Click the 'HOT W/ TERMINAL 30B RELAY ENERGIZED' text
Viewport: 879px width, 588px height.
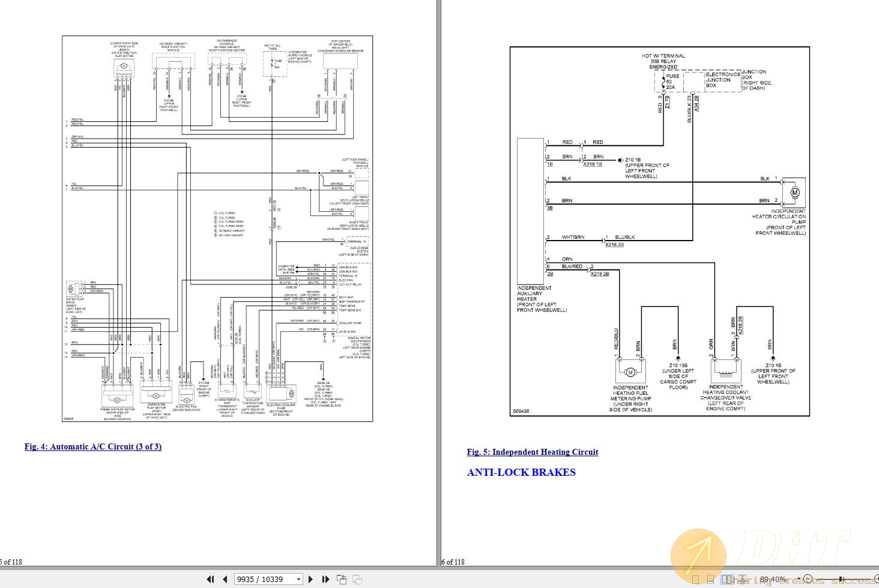663,61
